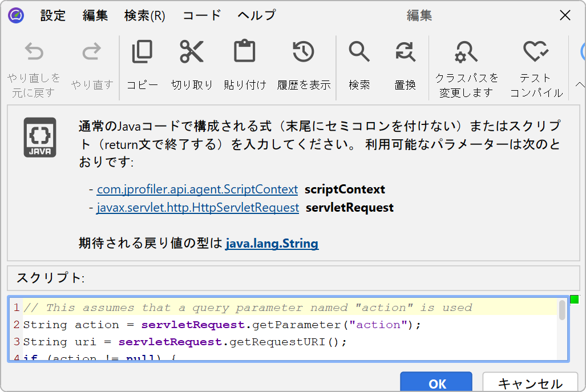Screen dimensions: 586x392
Task: Open the コード menu
Action: point(201,15)
